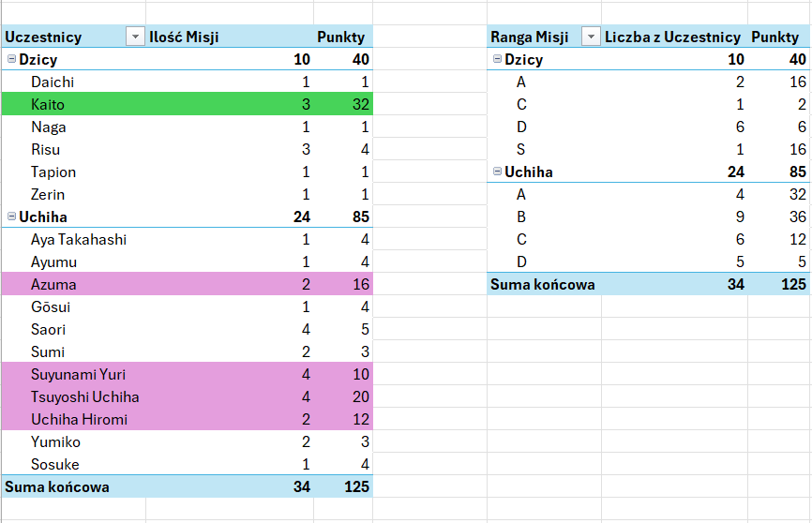Open the Ranga Misji filter dropdown
This screenshot has height=523, width=812.
tap(591, 37)
